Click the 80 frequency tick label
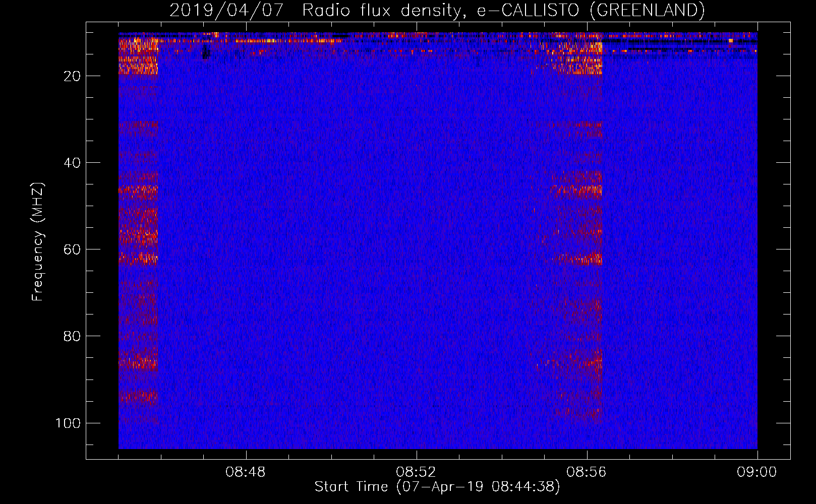The width and height of the screenshot is (816, 504). (72, 336)
